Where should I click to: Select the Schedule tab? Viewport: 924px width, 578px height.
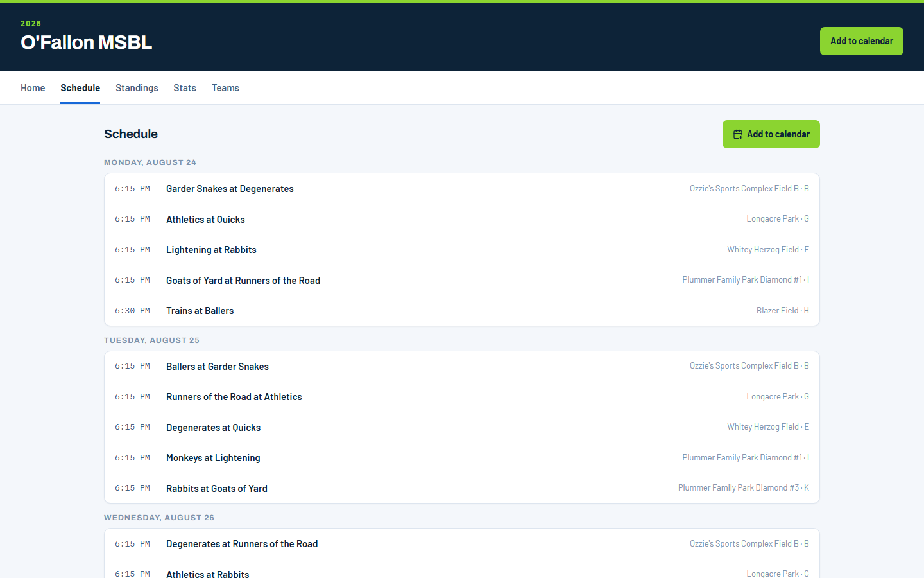pos(80,88)
